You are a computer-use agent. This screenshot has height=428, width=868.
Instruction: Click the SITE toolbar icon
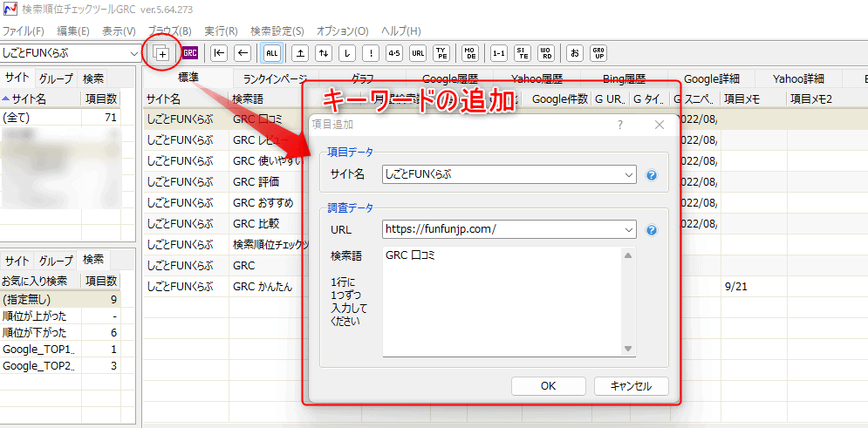click(522, 53)
